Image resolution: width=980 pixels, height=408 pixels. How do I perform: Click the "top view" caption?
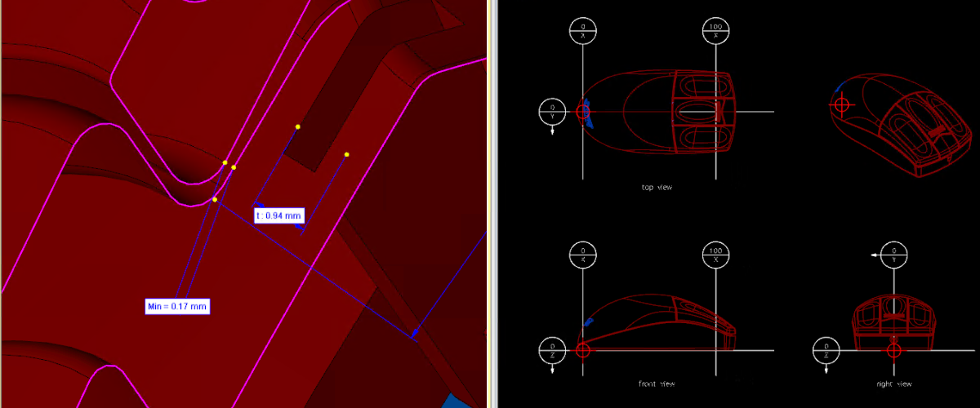coord(656,188)
